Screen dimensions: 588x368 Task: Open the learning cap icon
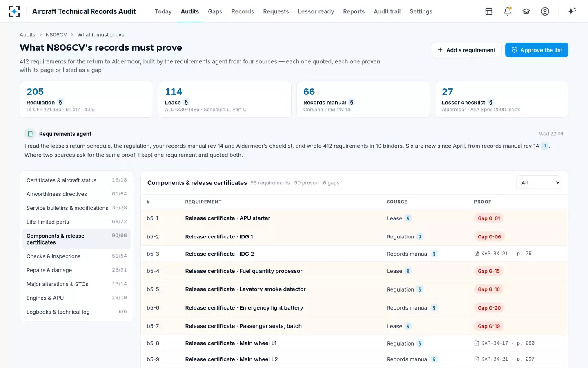(526, 11)
